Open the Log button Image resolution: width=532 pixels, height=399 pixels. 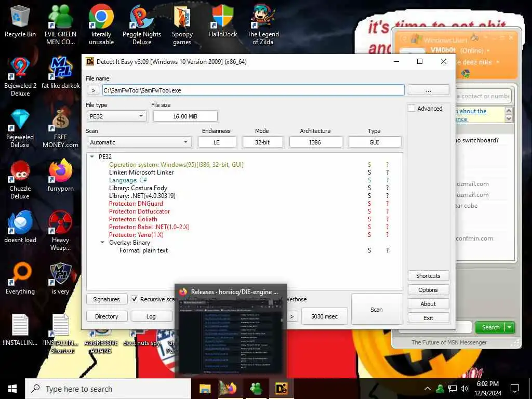151,316
